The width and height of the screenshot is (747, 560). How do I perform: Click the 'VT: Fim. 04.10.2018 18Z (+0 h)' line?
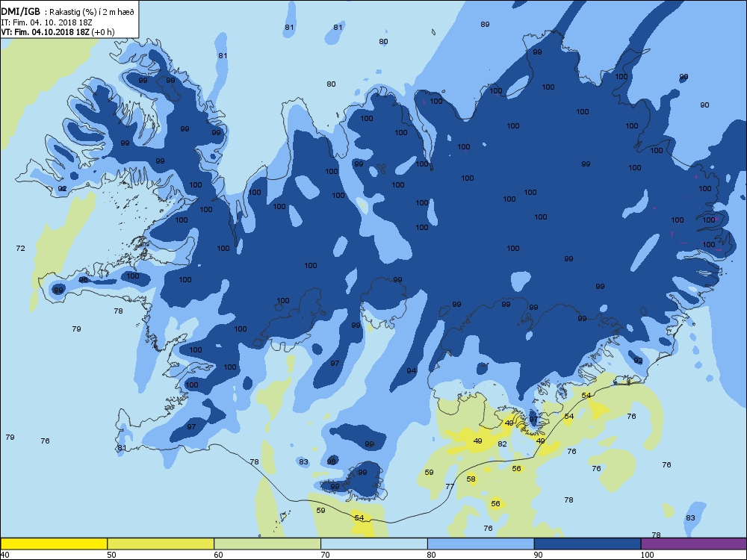pos(58,32)
